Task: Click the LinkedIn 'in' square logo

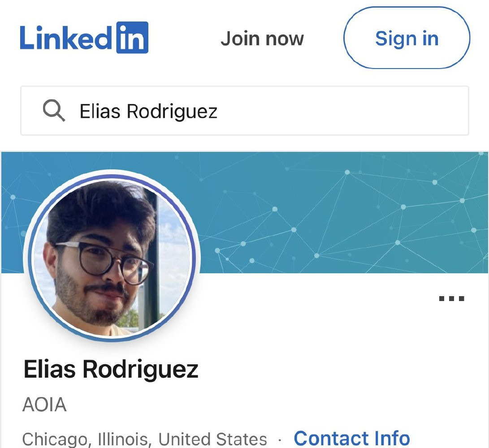Action: (x=132, y=38)
